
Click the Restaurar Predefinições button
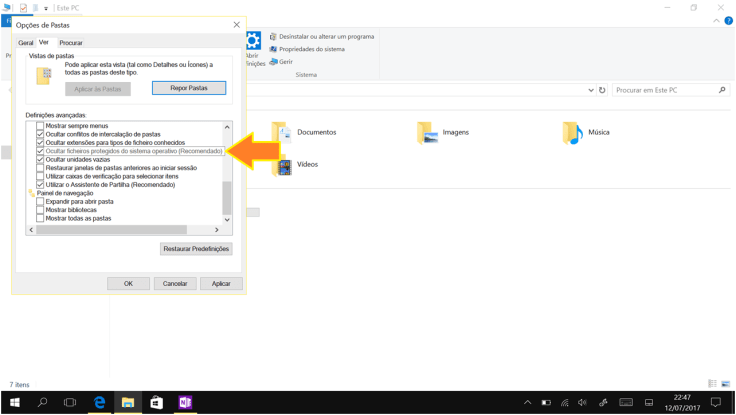tap(196, 249)
